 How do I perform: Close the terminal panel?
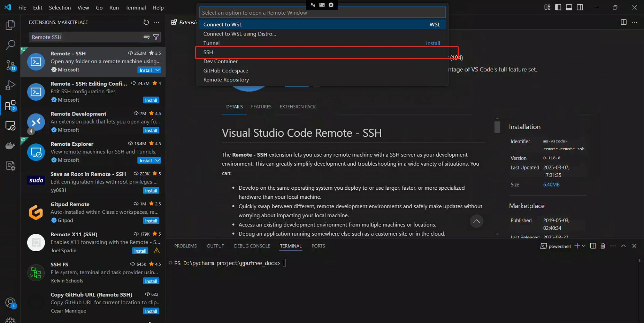(634, 246)
